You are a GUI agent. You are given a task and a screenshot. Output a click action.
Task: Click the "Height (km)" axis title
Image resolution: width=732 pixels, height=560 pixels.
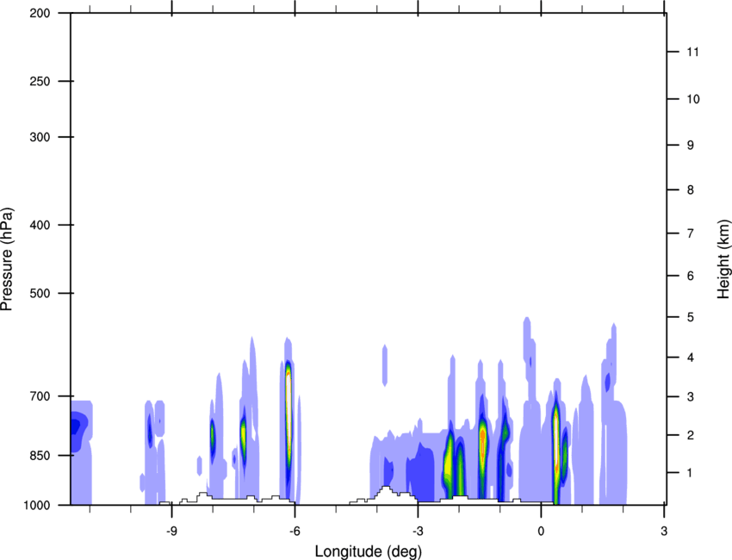click(723, 259)
